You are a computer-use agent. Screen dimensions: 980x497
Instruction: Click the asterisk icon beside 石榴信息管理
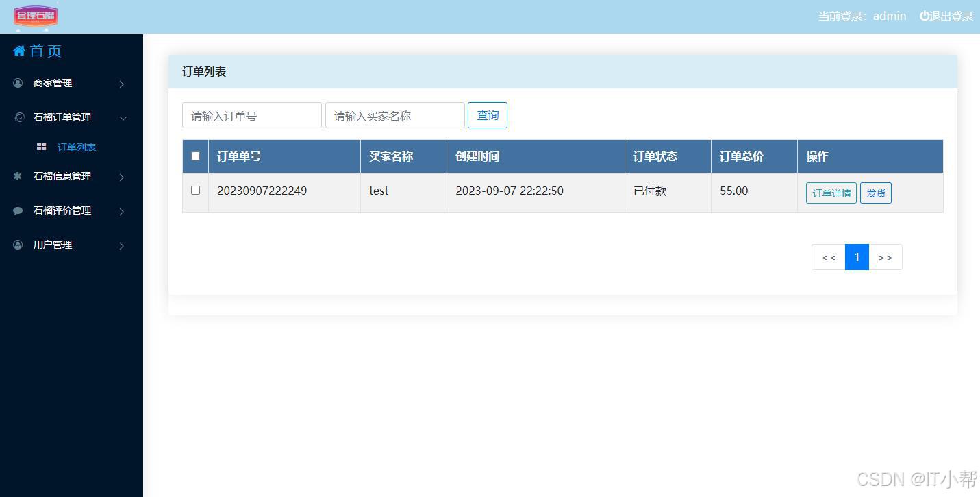coord(18,176)
